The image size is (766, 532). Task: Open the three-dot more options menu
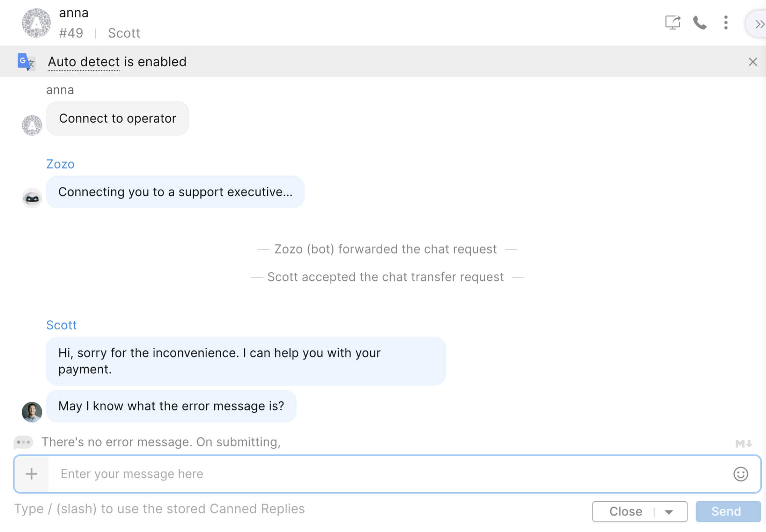(725, 23)
